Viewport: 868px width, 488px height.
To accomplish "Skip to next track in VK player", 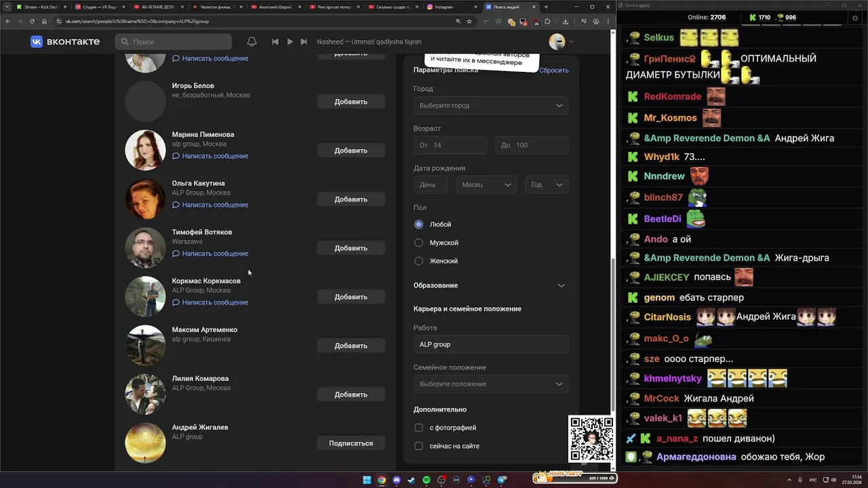I will point(304,41).
